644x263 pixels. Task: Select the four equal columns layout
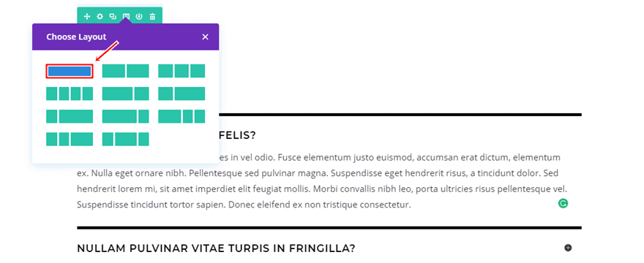click(70, 94)
